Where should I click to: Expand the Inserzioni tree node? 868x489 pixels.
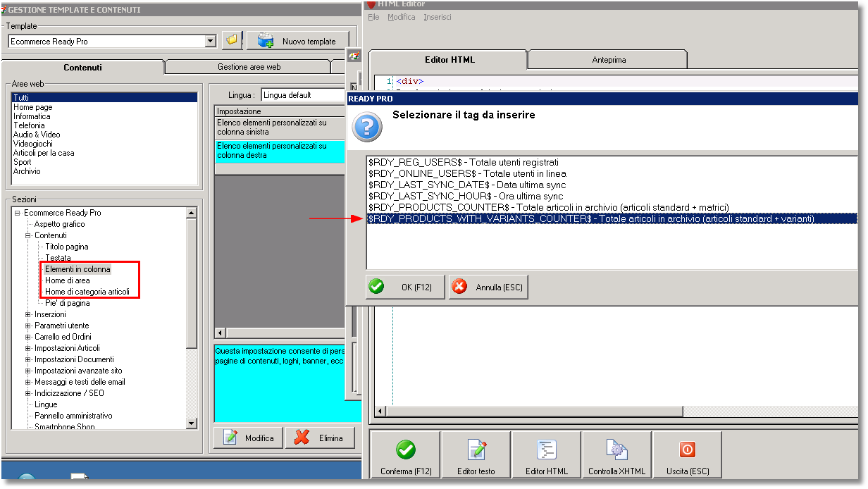pos(28,314)
